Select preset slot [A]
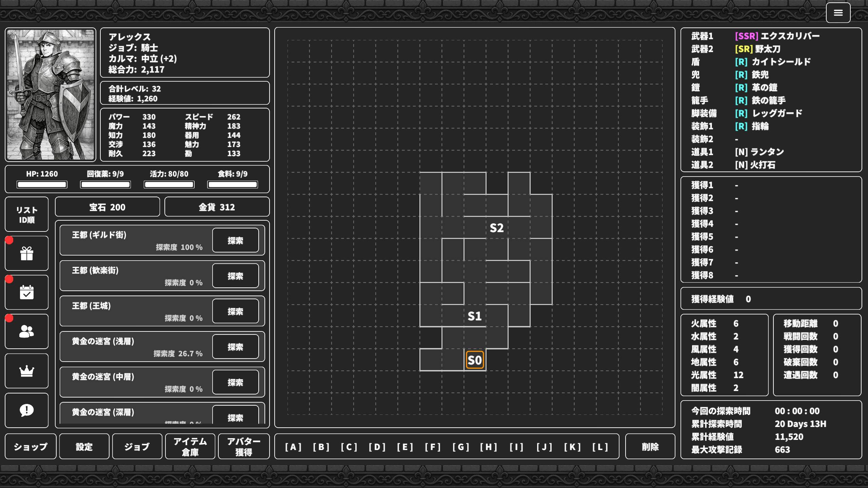This screenshot has width=868, height=488. click(293, 447)
